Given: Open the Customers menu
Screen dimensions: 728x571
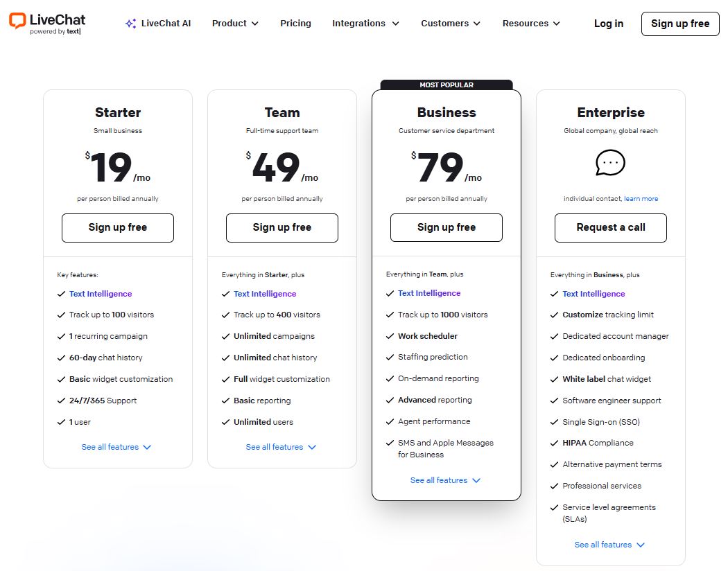Looking at the screenshot, I should (450, 24).
